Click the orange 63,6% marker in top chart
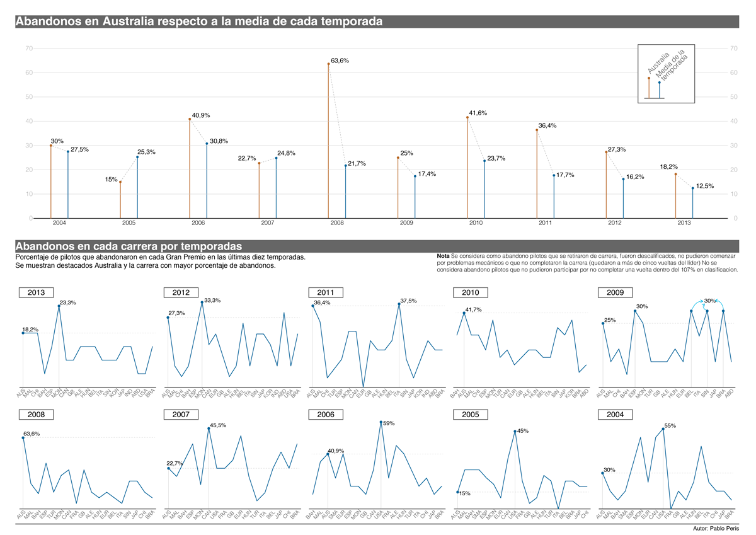 tap(328, 64)
